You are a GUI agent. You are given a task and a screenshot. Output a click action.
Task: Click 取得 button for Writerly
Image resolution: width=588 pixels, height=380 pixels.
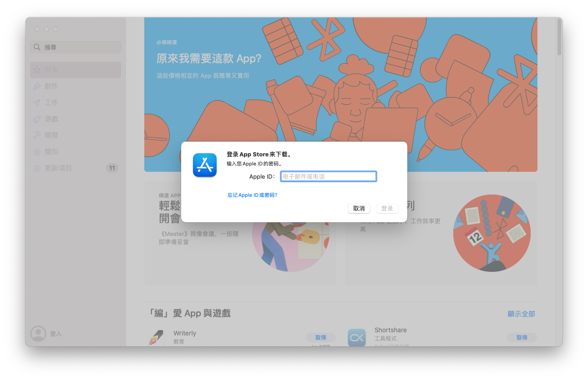tap(321, 337)
